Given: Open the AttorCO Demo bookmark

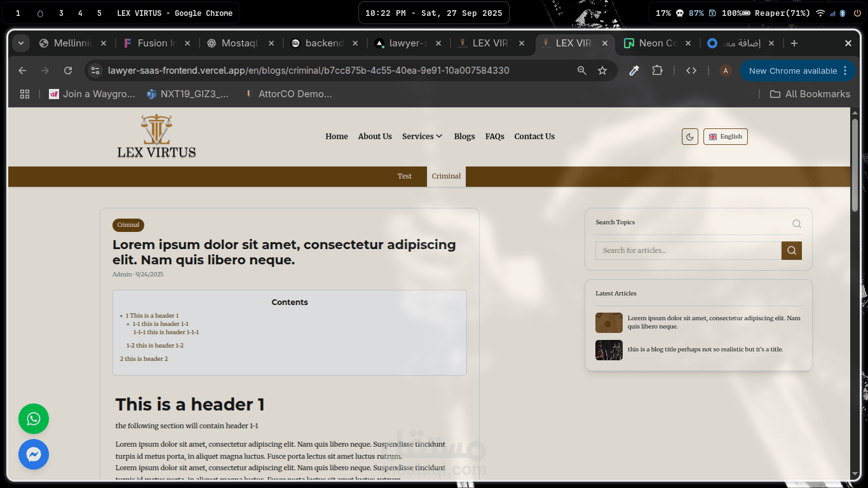Looking at the screenshot, I should 288,94.
